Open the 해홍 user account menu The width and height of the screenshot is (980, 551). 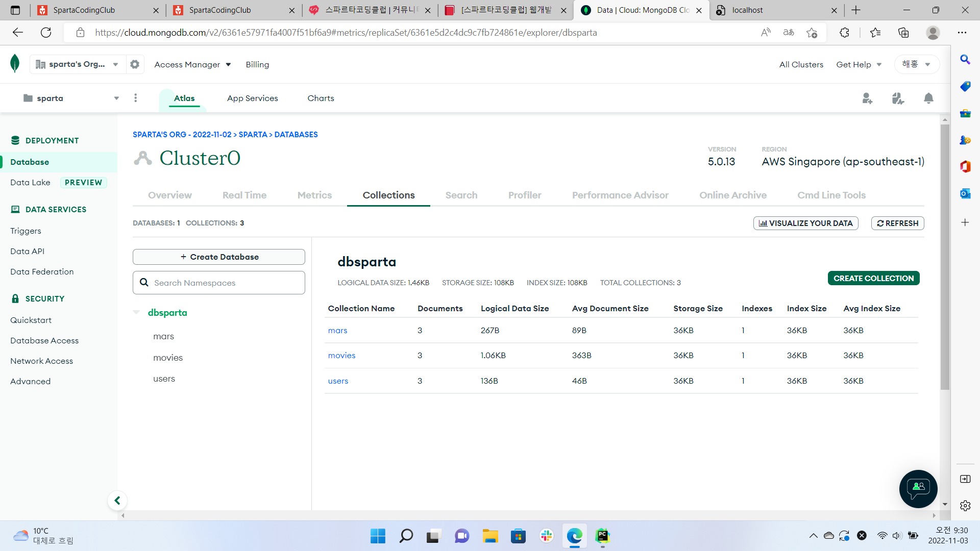click(916, 64)
